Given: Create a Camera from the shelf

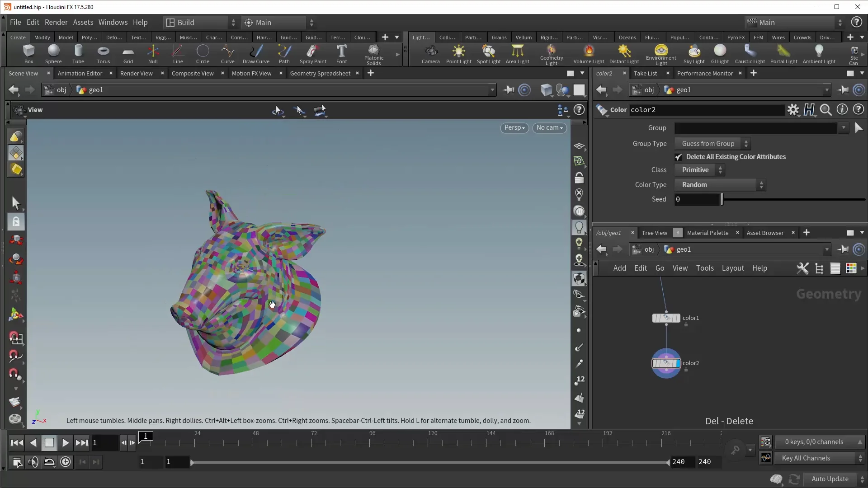Looking at the screenshot, I should pos(430,54).
